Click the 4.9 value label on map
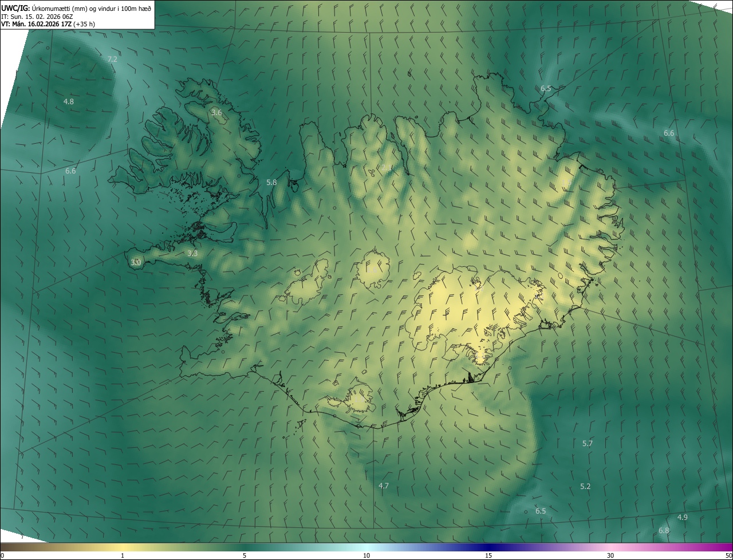Image resolution: width=733 pixels, height=560 pixels. click(683, 517)
